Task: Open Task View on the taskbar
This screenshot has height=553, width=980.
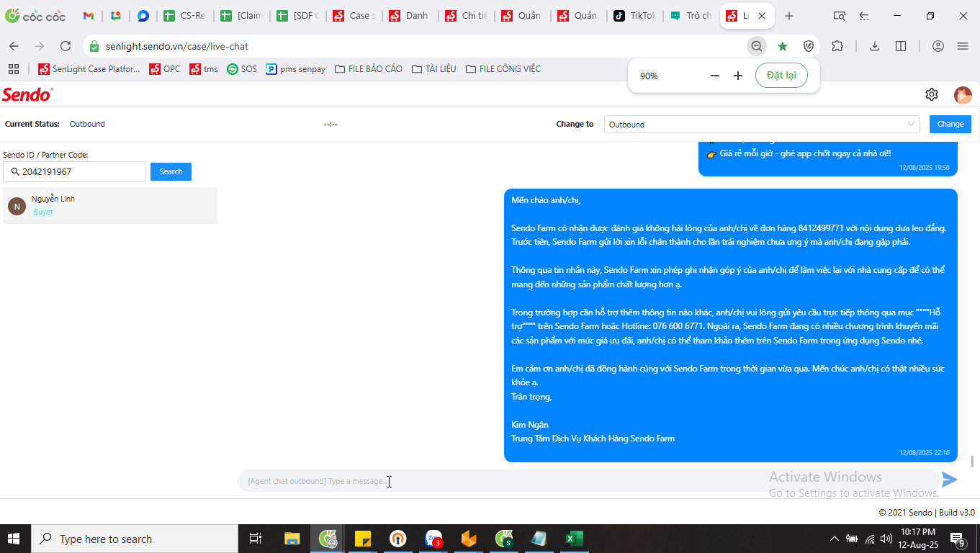Action: pos(255,539)
